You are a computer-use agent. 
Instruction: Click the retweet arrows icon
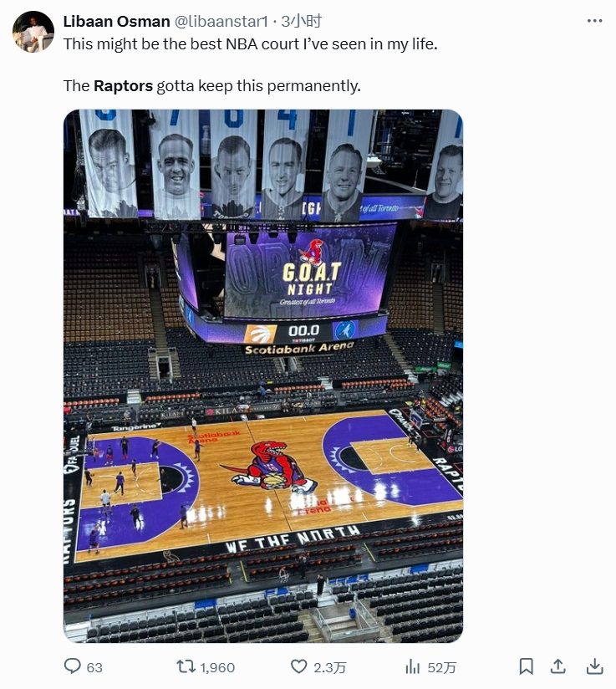point(186,666)
